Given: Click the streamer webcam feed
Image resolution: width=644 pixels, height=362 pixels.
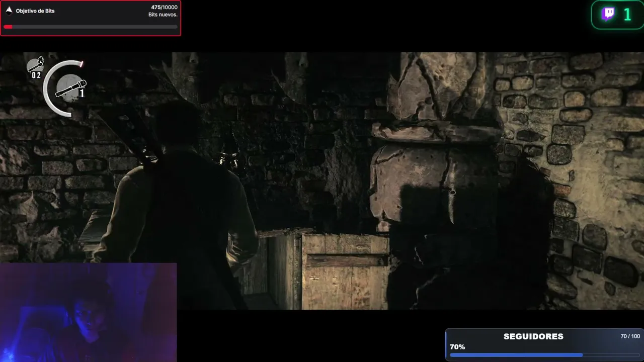Looking at the screenshot, I should pyautogui.click(x=88, y=312).
